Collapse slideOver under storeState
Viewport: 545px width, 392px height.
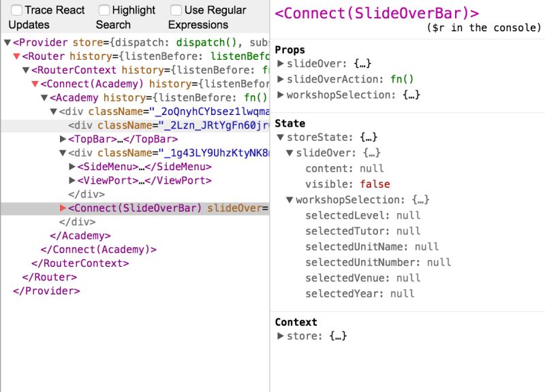click(290, 152)
